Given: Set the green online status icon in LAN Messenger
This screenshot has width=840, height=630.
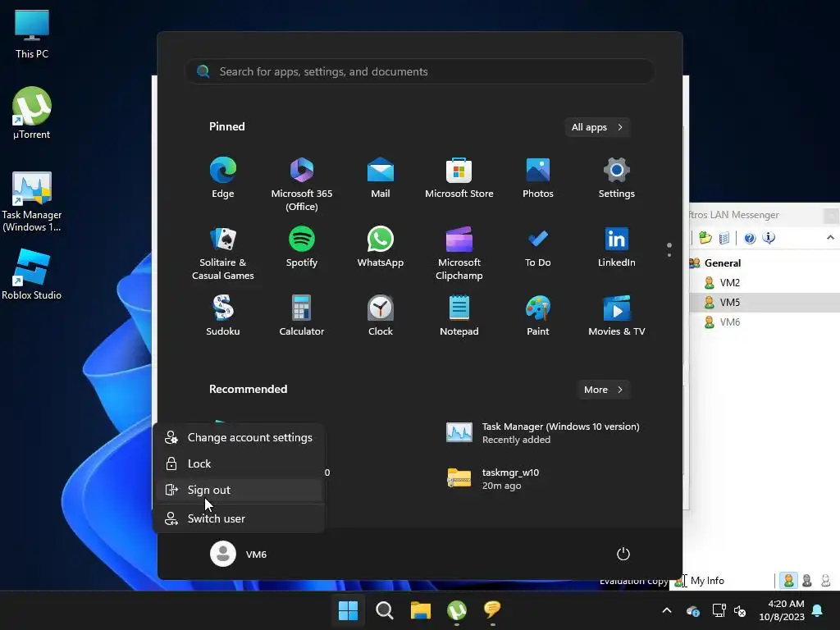Looking at the screenshot, I should pyautogui.click(x=788, y=581).
